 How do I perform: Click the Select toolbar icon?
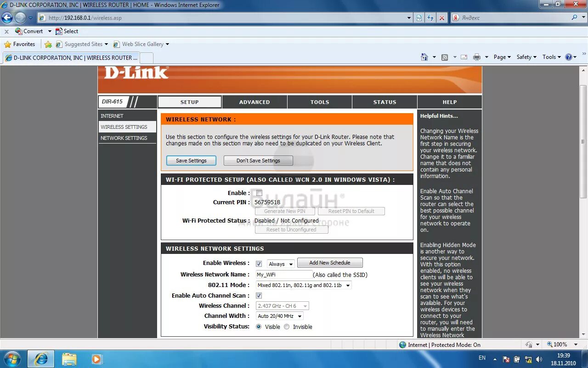(59, 31)
